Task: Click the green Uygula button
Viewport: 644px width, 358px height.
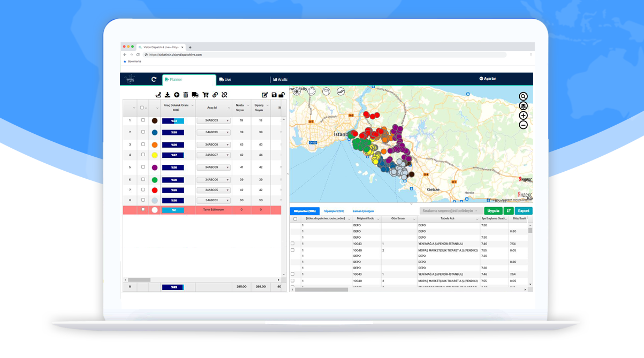Action: [493, 211]
